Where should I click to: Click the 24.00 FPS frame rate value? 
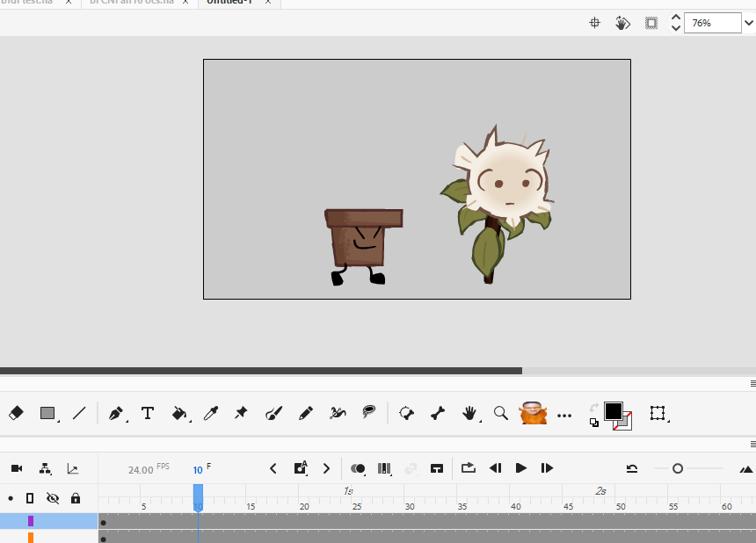pos(141,469)
